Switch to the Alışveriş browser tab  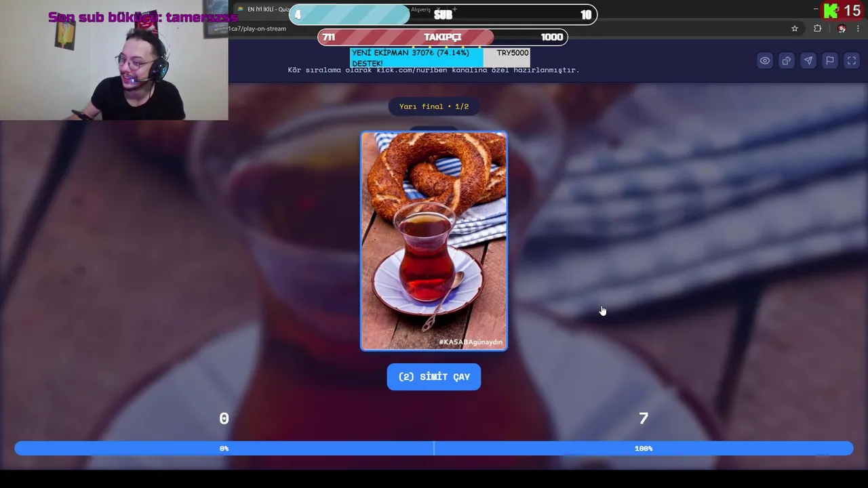coord(420,9)
